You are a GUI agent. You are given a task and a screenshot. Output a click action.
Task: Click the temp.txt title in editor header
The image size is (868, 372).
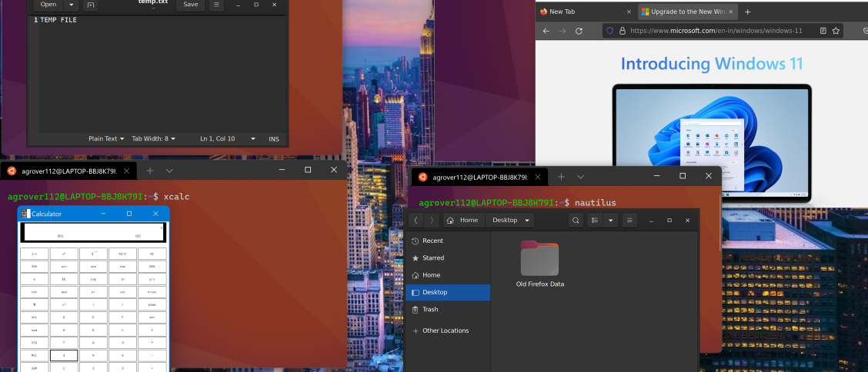click(x=153, y=2)
